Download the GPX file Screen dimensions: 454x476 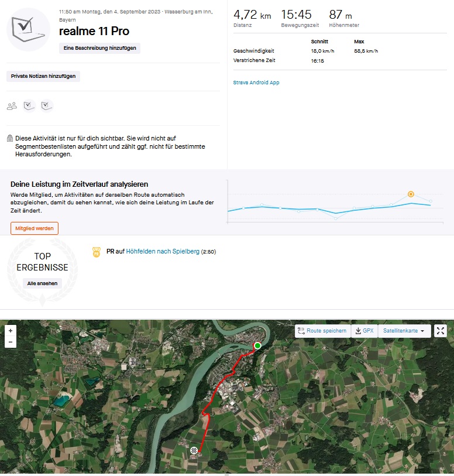tap(364, 331)
